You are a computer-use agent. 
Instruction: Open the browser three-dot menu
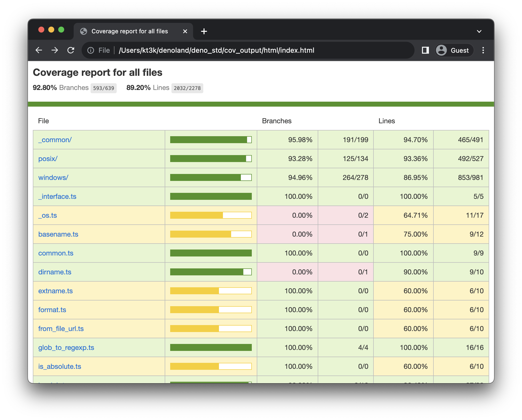coord(483,50)
